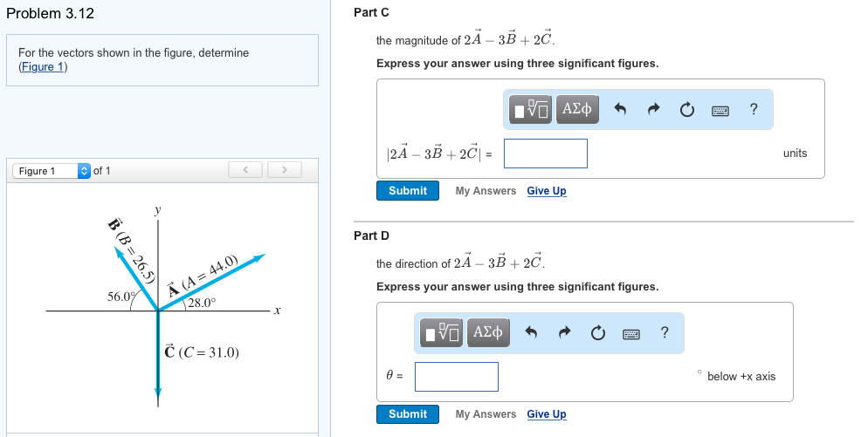The image size is (868, 437).
Task: Open the Figure 1 link in problem text
Action: coord(43,67)
